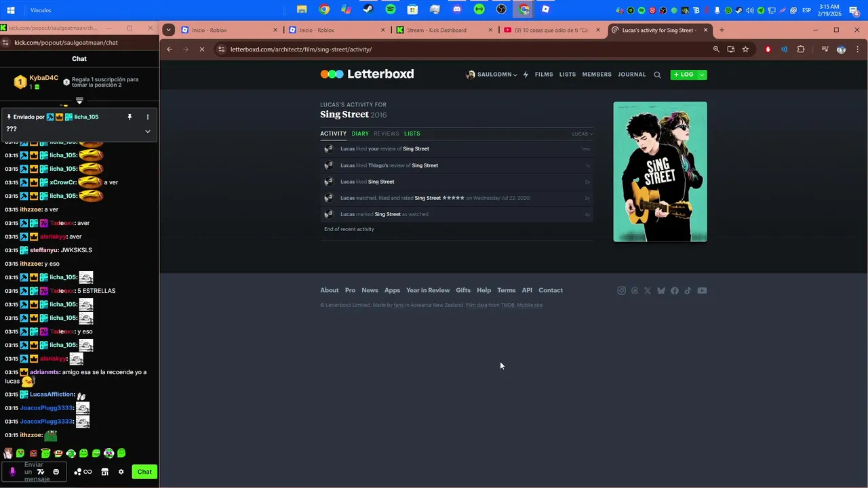This screenshot has height=488, width=868.
Task: Open the X (Twitter) footer icon
Action: [648, 291]
